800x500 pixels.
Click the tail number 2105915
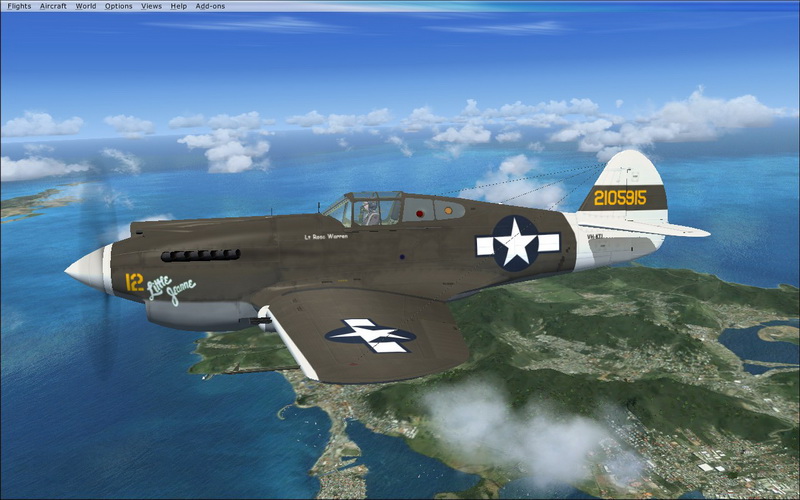tap(620, 198)
